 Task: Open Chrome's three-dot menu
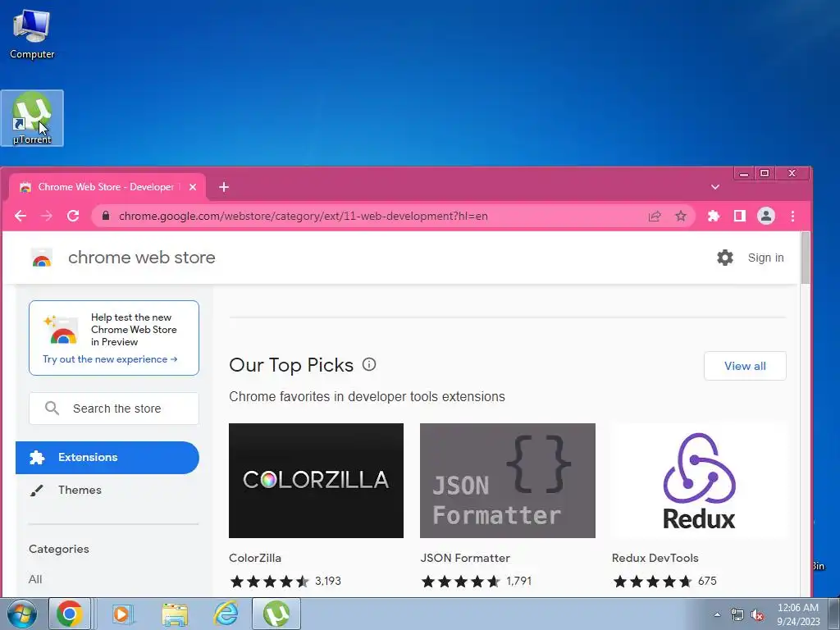coord(793,216)
